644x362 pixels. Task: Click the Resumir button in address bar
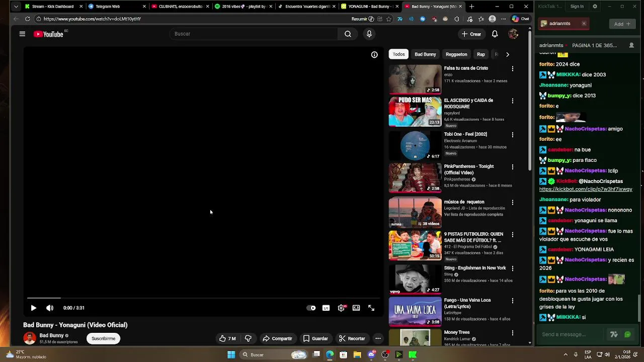pos(362,19)
